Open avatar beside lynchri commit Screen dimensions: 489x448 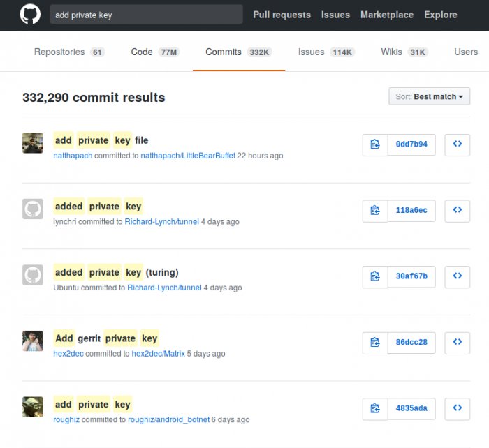pyautogui.click(x=33, y=209)
